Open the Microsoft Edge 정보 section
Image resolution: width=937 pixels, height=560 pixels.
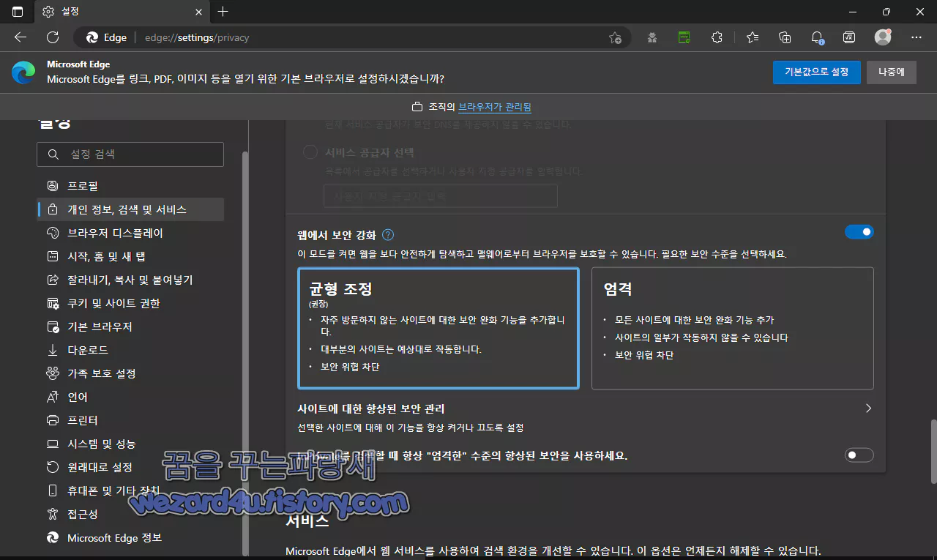tap(130, 537)
